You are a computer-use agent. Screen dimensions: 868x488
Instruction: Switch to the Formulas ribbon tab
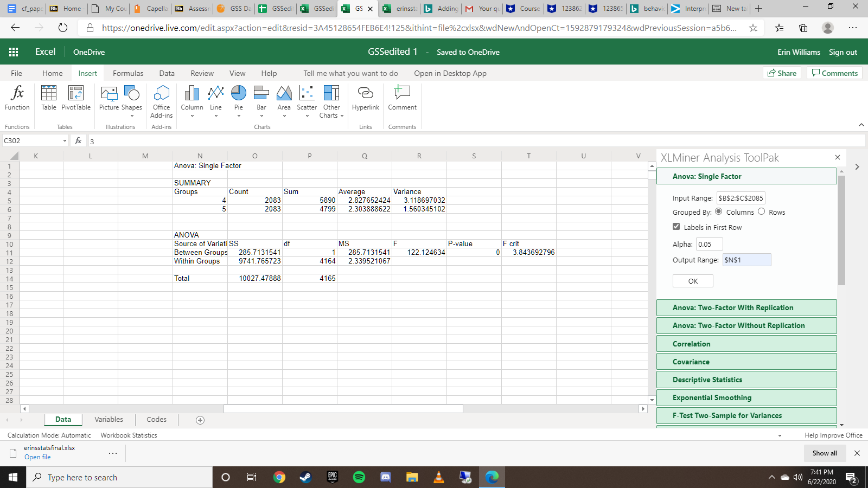[x=128, y=73]
